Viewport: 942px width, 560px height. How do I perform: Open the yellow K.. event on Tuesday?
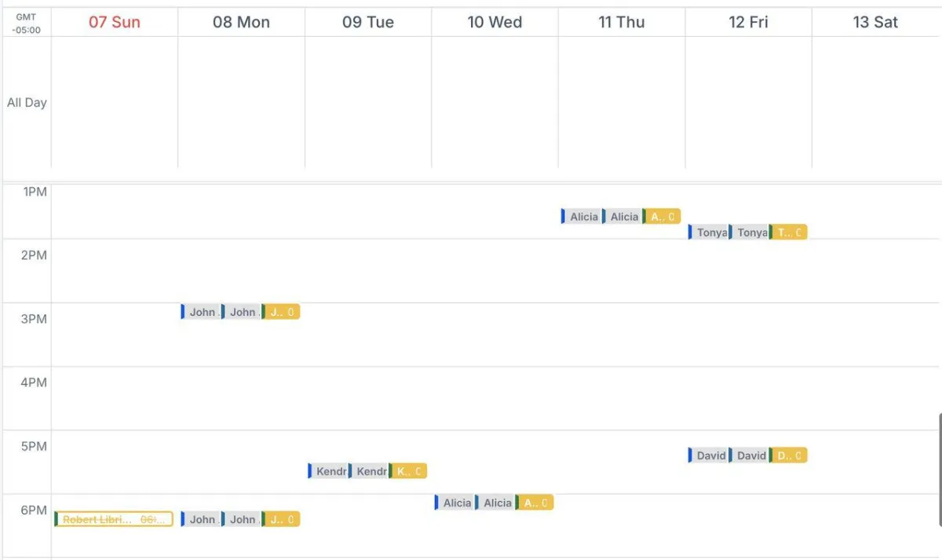408,471
